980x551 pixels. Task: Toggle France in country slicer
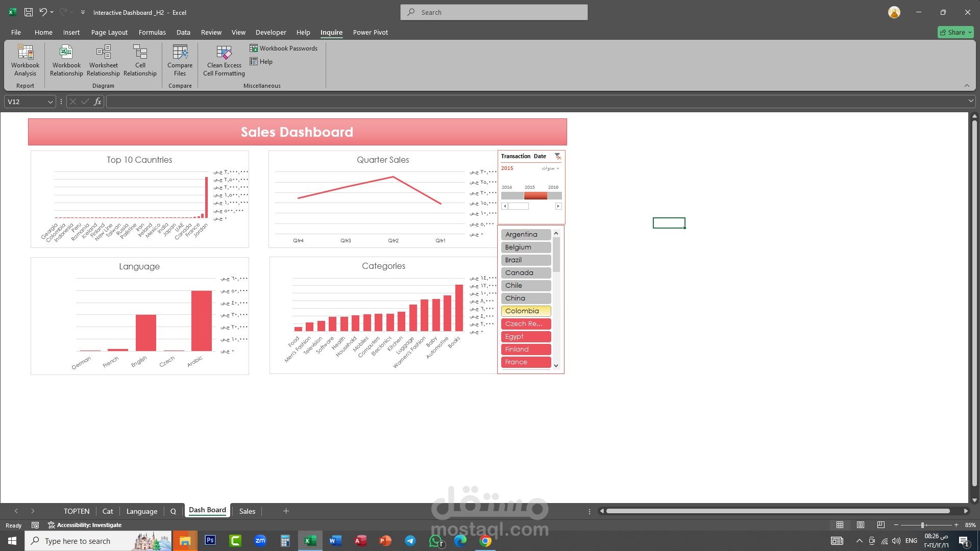click(x=526, y=362)
